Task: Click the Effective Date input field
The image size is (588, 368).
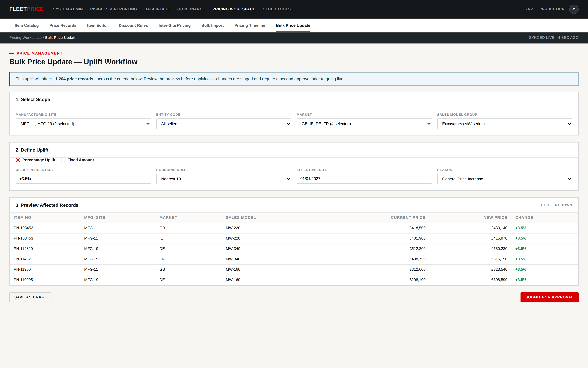Action: pos(364,179)
